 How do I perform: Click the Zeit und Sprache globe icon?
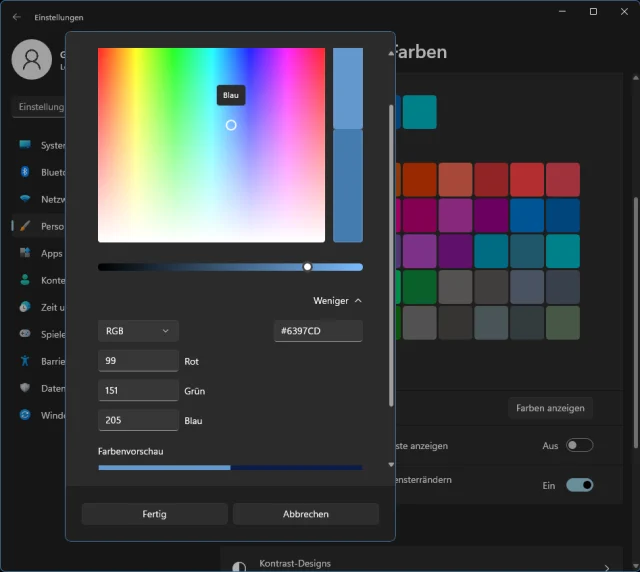coord(25,307)
